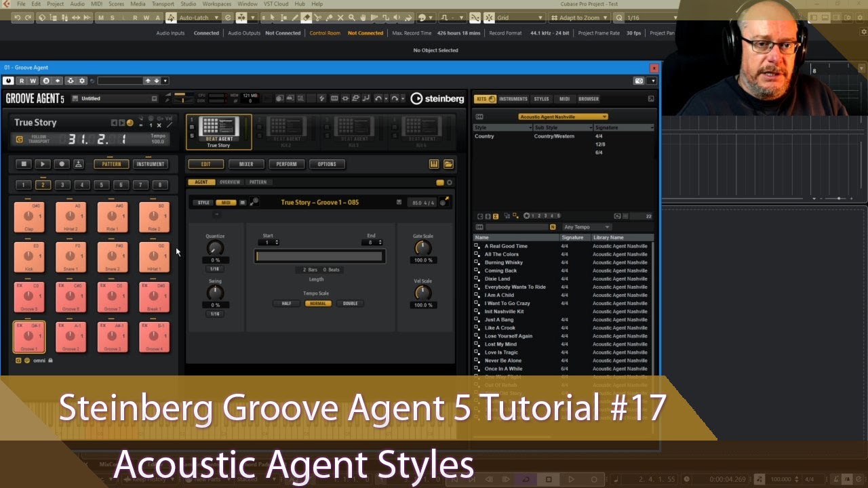The image size is (868, 488).
Task: Click the Gate Scale knob
Action: 422,248
